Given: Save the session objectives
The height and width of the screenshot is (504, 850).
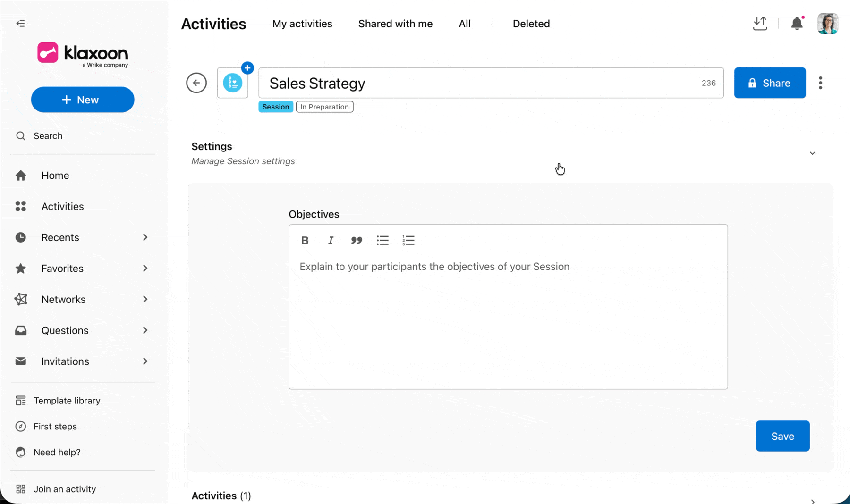Looking at the screenshot, I should (782, 436).
